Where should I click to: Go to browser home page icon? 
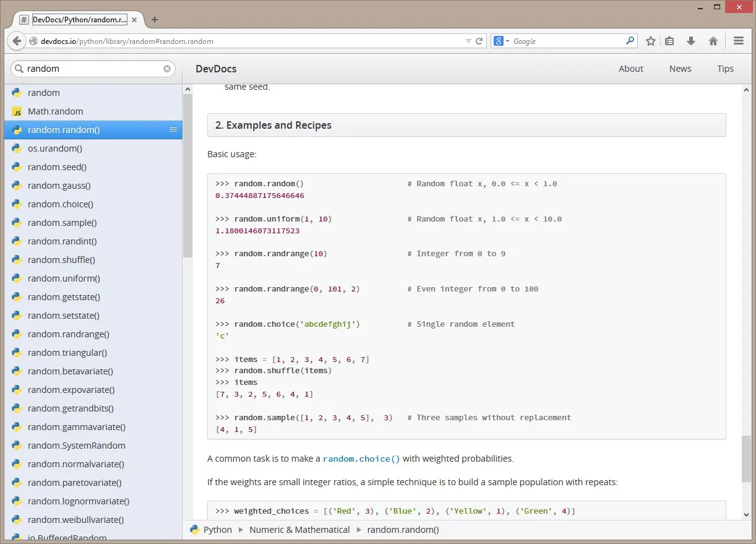pyautogui.click(x=713, y=41)
